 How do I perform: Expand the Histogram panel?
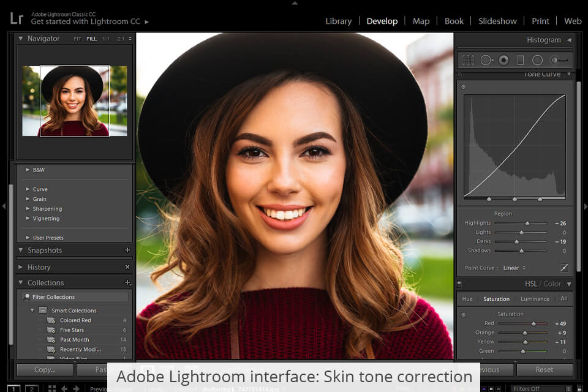pos(569,40)
